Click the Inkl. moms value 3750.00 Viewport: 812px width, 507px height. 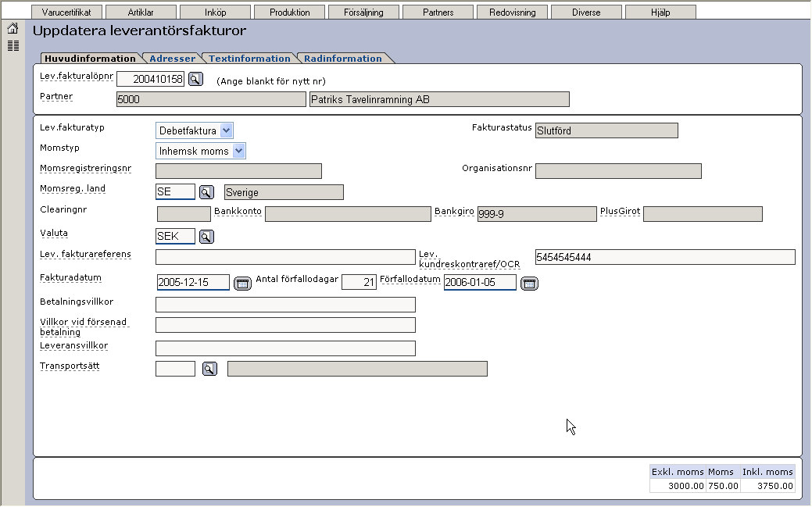774,486
